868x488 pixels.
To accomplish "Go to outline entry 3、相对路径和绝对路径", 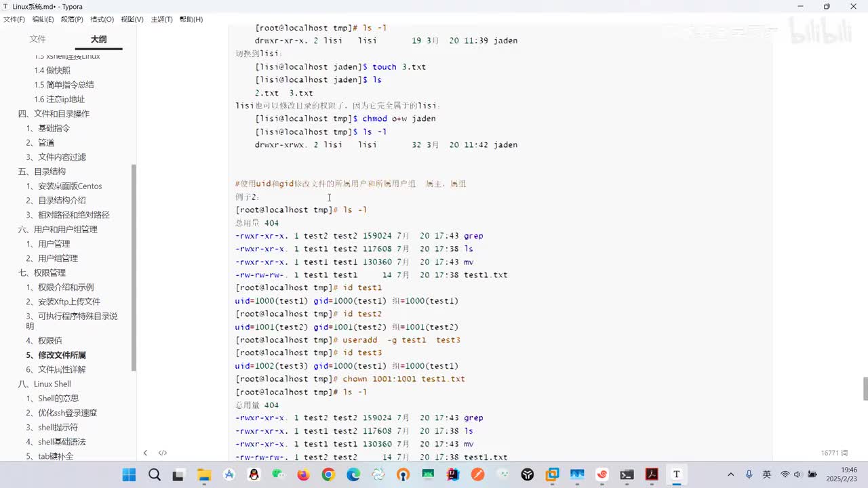I will point(68,215).
